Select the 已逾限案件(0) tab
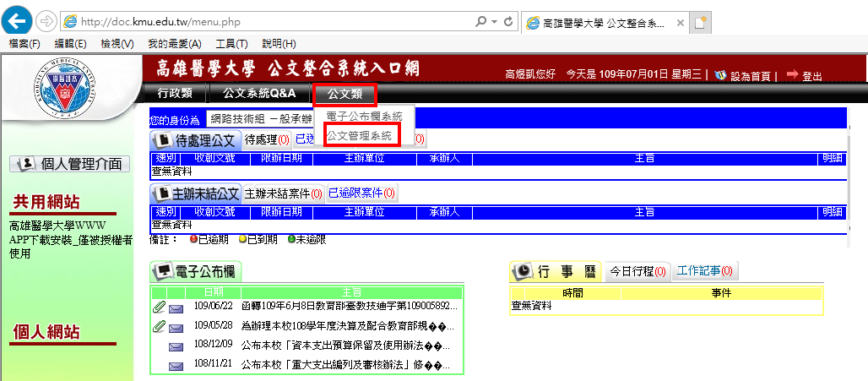868x381 pixels. (x=362, y=193)
